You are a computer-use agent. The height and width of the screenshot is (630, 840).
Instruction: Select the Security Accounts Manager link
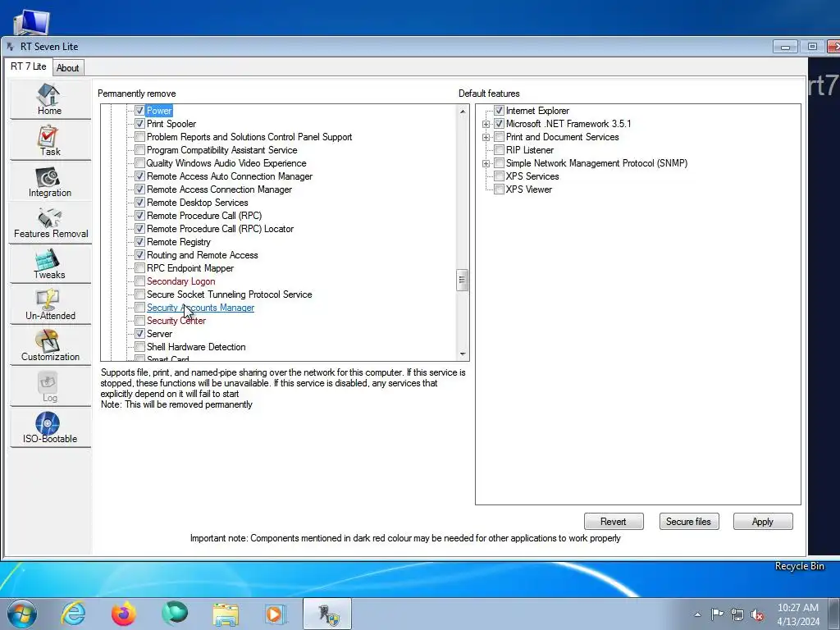[200, 308]
